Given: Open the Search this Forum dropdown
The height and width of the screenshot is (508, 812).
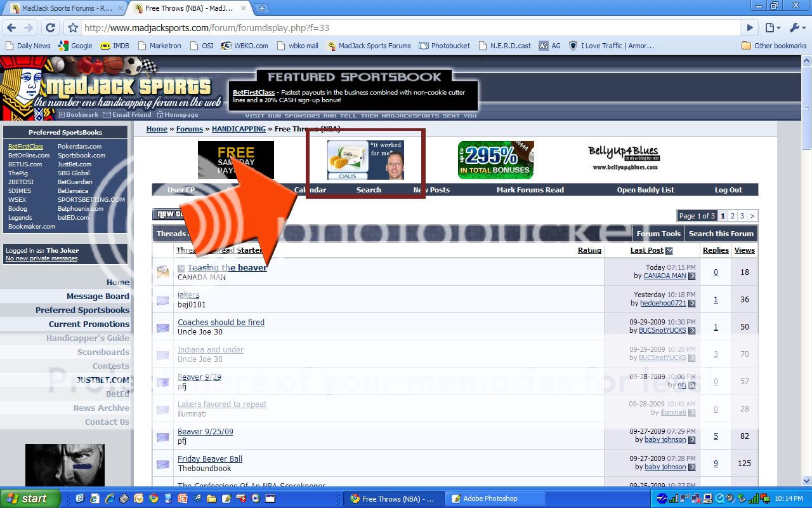Looking at the screenshot, I should click(721, 234).
